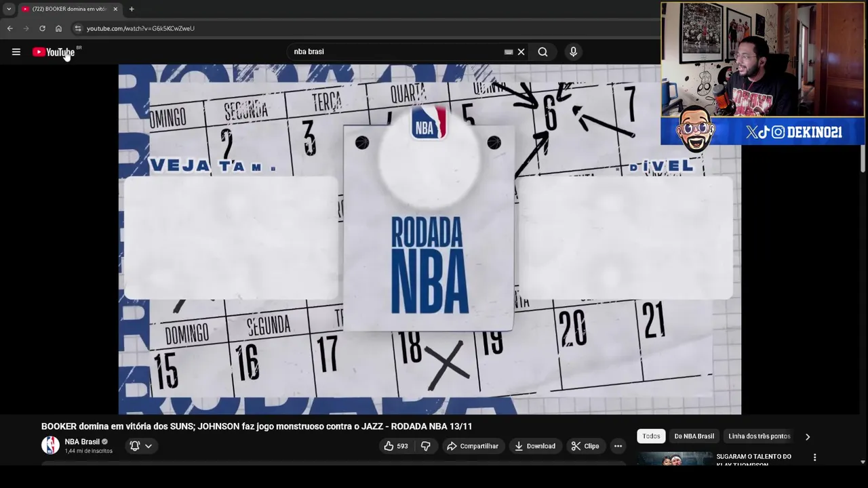
Task: Reload the page
Action: pyautogui.click(x=42, y=28)
